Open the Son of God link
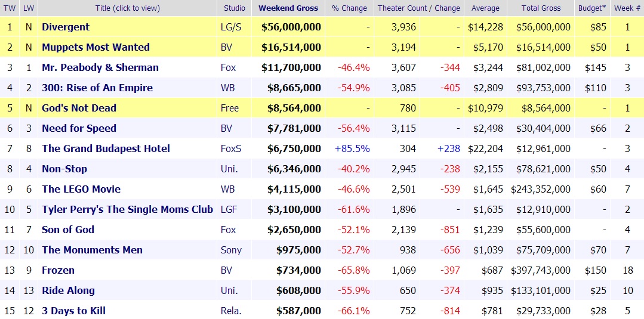 pos(68,230)
